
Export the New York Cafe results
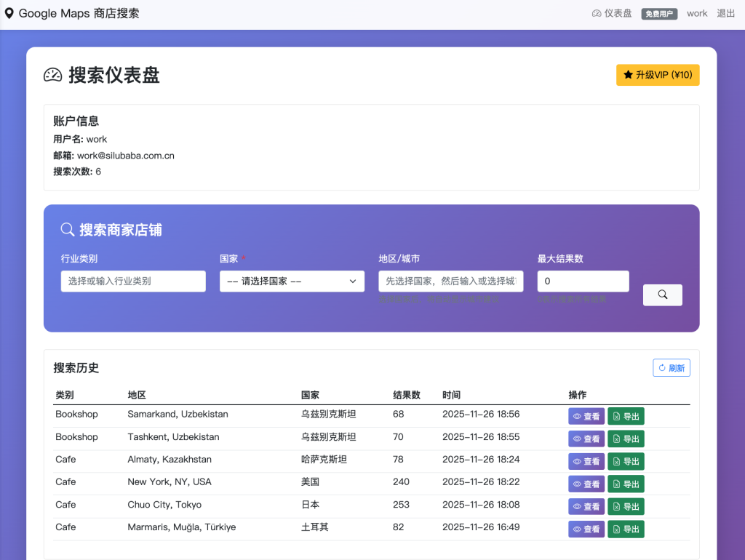coord(626,484)
